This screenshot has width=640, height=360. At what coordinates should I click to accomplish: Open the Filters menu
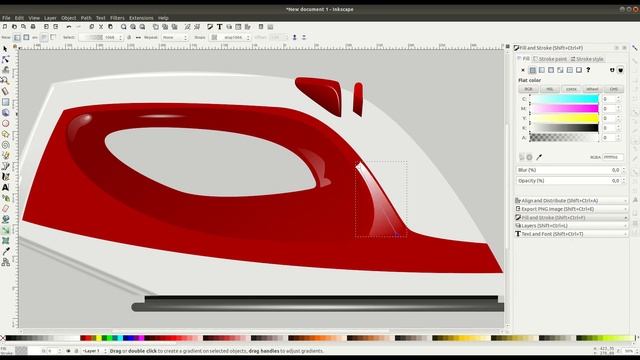(117, 18)
